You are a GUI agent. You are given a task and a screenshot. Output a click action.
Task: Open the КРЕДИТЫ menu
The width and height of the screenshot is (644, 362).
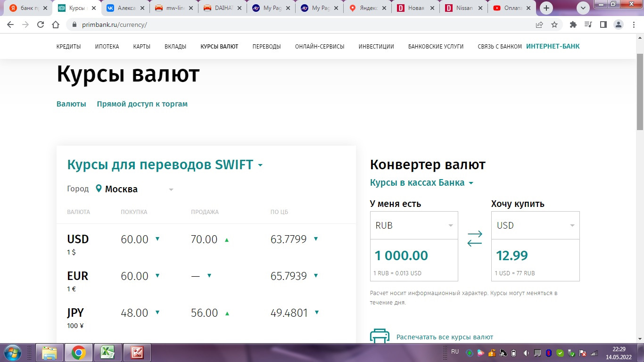(x=69, y=46)
